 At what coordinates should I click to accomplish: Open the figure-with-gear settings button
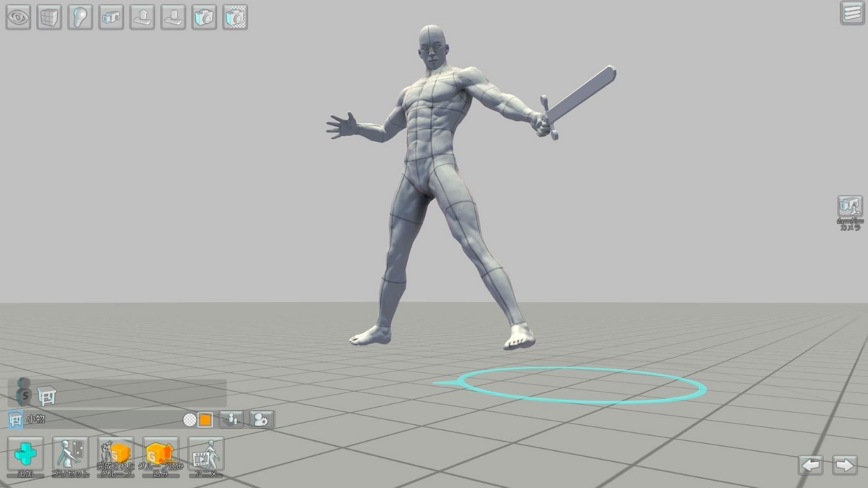(x=262, y=419)
